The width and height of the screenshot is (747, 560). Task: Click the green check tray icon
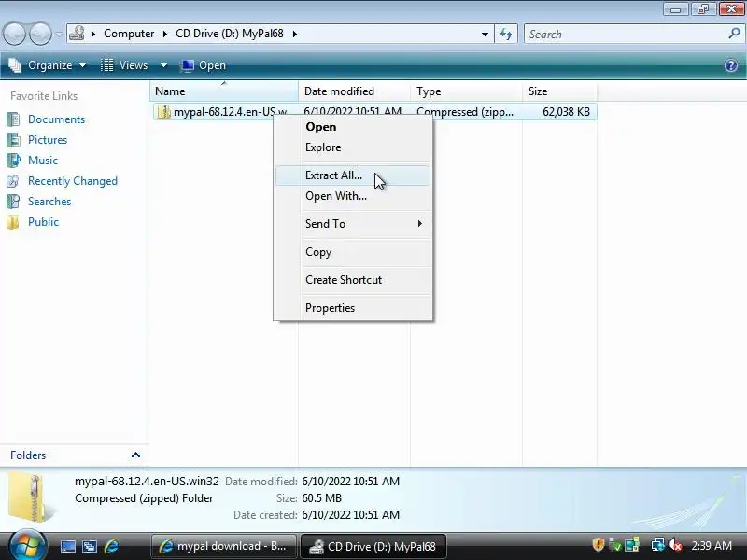[615, 544]
